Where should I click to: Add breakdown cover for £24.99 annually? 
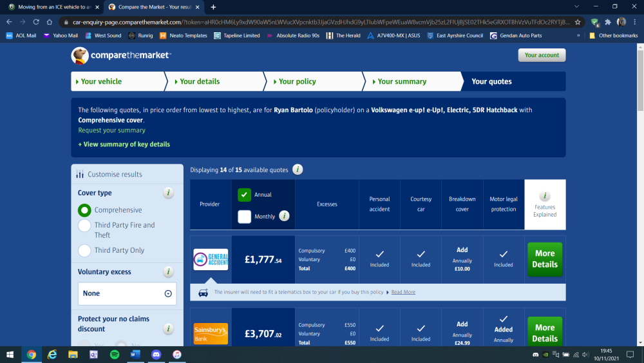[x=462, y=333]
